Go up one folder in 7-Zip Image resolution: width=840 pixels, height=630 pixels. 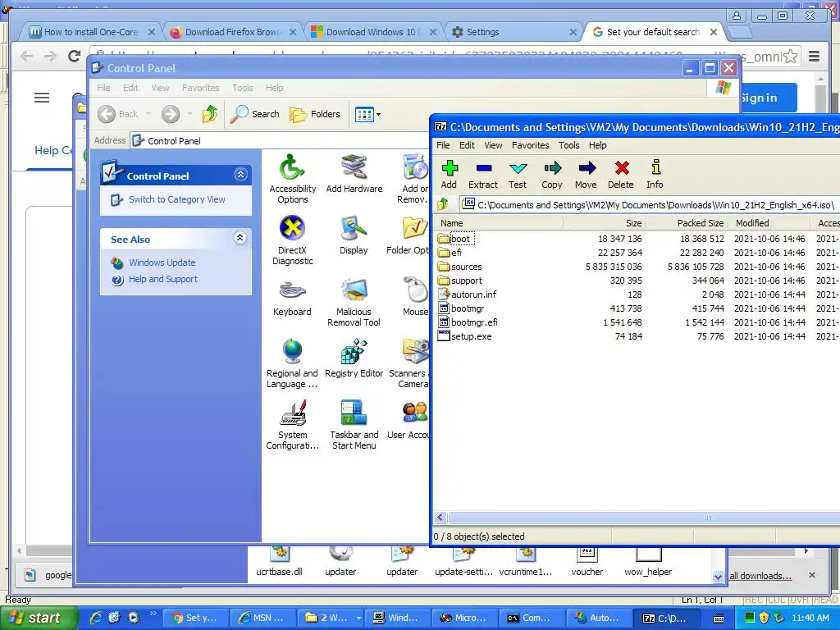[443, 204]
